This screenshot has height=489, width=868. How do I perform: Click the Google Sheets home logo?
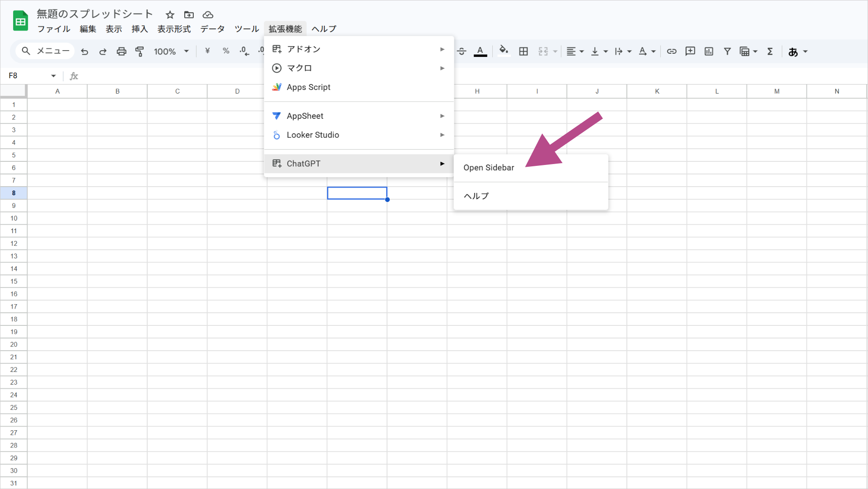tap(20, 21)
